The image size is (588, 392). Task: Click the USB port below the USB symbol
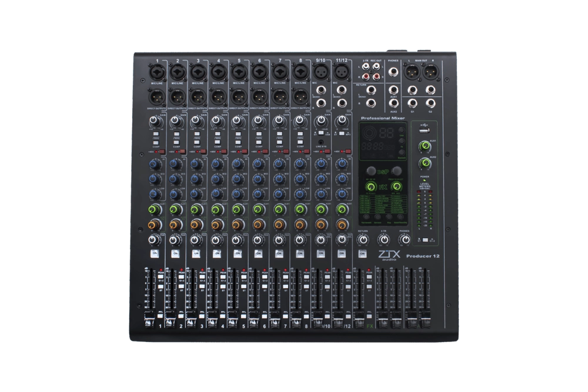click(x=424, y=130)
